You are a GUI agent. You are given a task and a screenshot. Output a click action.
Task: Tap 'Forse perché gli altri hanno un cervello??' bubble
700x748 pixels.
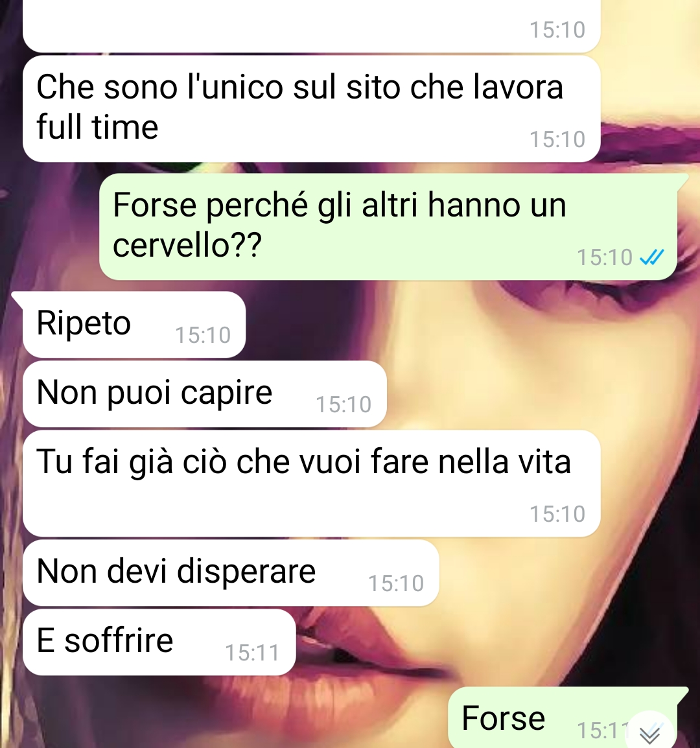[388, 227]
